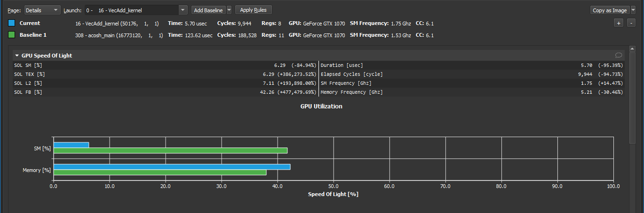This screenshot has height=213, width=644.
Task: Click the plus button to expand all sections
Action: [x=619, y=23]
